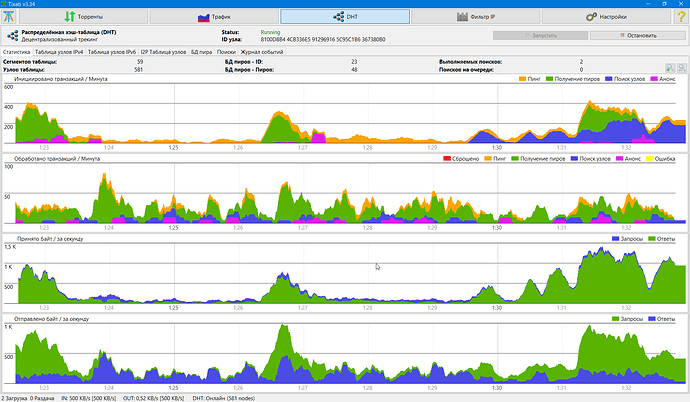
Task: Switch to the Трафик view
Action: (x=214, y=17)
